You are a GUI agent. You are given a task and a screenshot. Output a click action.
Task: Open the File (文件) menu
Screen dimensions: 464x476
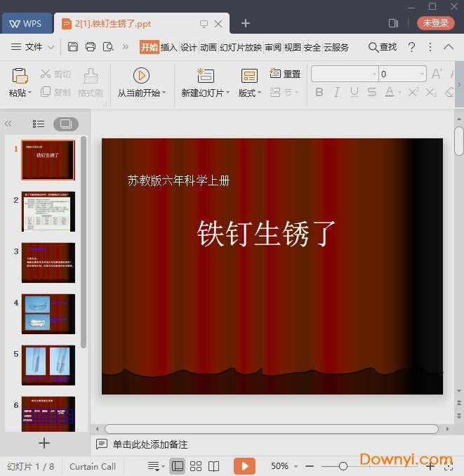[x=33, y=47]
